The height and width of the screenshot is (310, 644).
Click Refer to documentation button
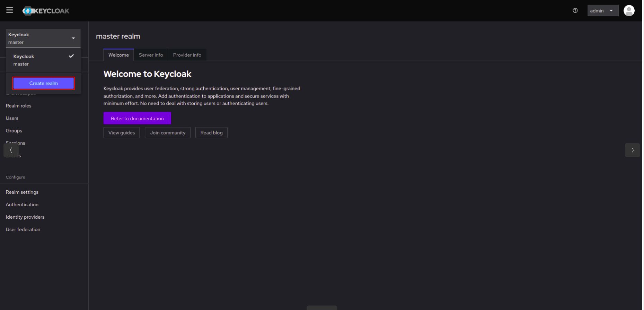(137, 118)
